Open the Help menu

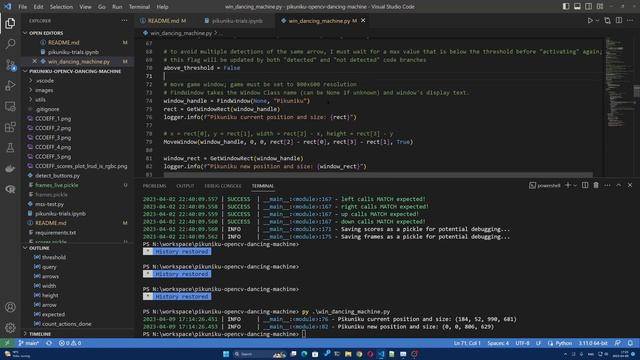click(x=162, y=7)
